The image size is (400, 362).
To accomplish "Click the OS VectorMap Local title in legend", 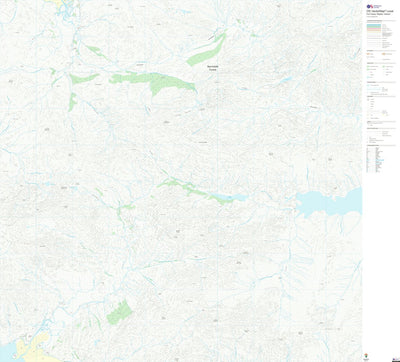I will point(380,11).
